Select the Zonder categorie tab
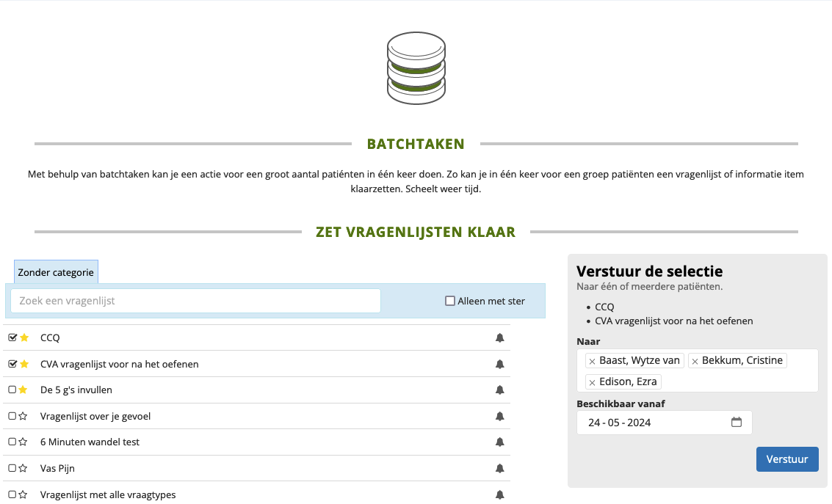 click(x=56, y=272)
